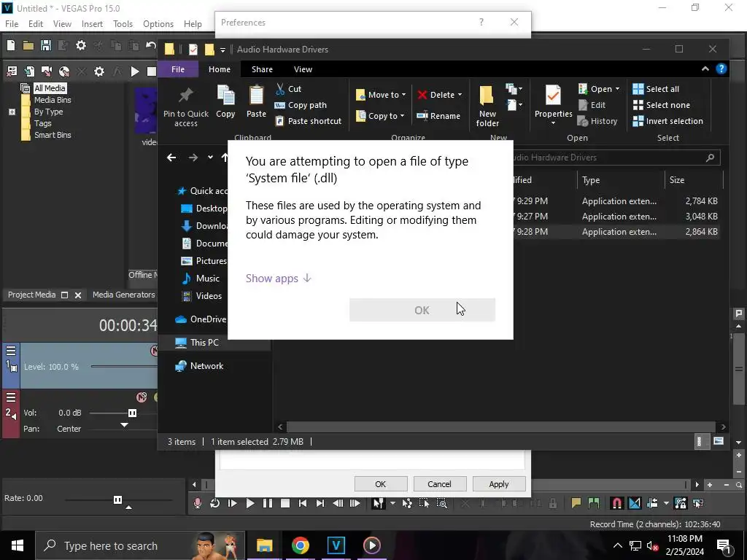Expand Open dropdown arrow in Explorer ribbon
The image size is (747, 560).
click(x=617, y=89)
